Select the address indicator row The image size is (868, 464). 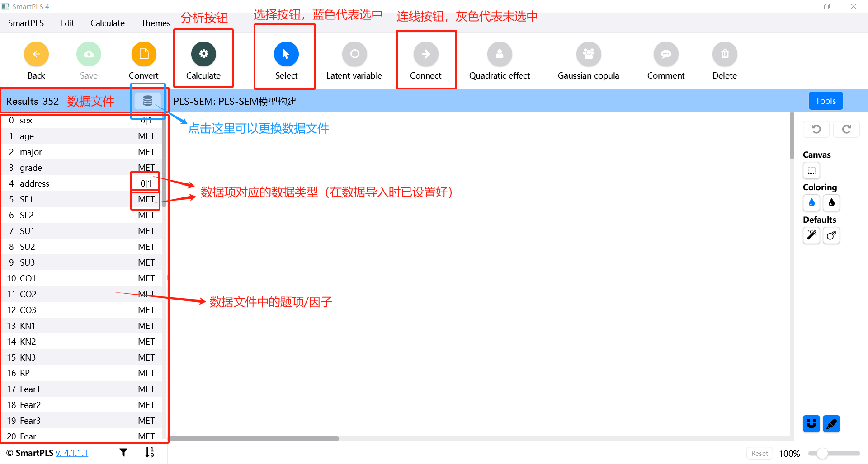click(x=81, y=183)
